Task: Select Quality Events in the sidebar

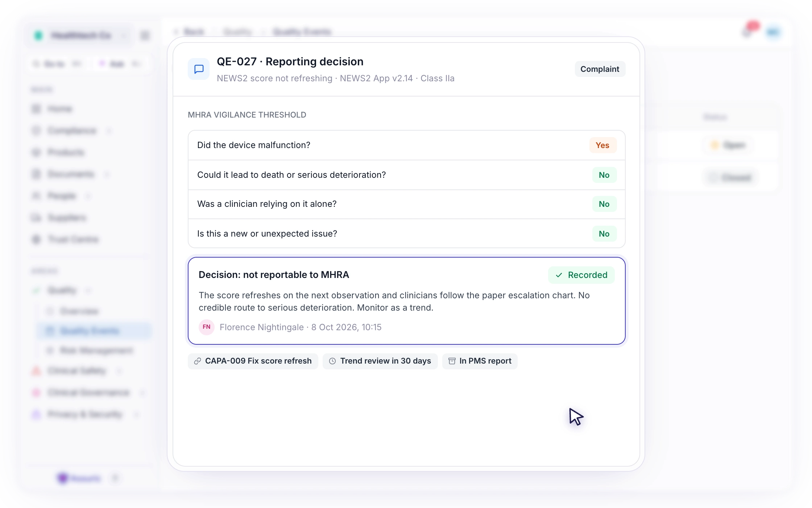Action: pyautogui.click(x=94, y=331)
